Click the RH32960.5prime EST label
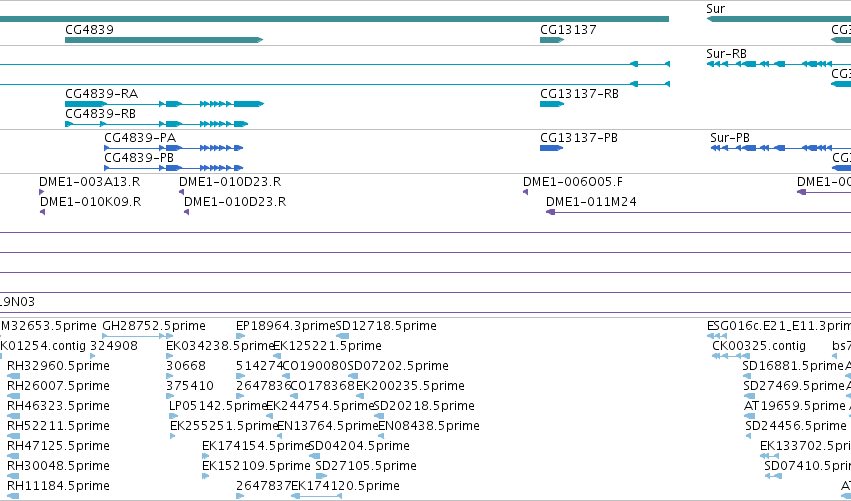 point(58,366)
